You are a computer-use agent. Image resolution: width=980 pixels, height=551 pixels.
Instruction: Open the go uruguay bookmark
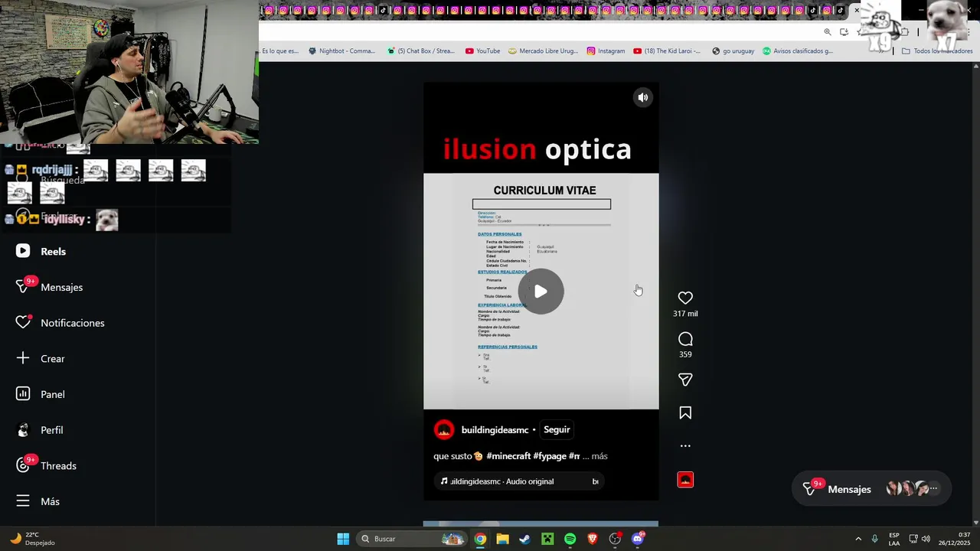(733, 51)
